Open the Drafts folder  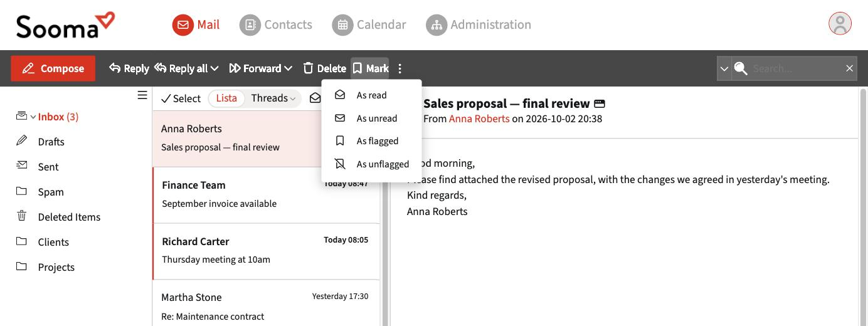[51, 142]
